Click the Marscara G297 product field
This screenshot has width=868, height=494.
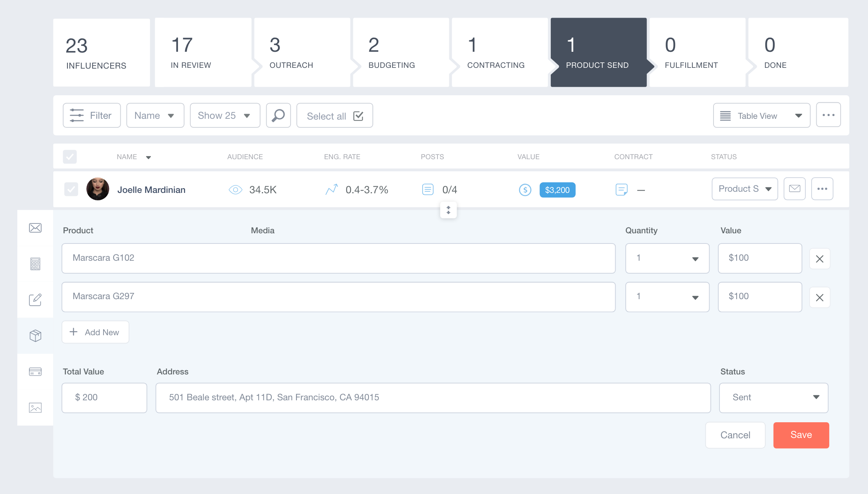point(338,297)
